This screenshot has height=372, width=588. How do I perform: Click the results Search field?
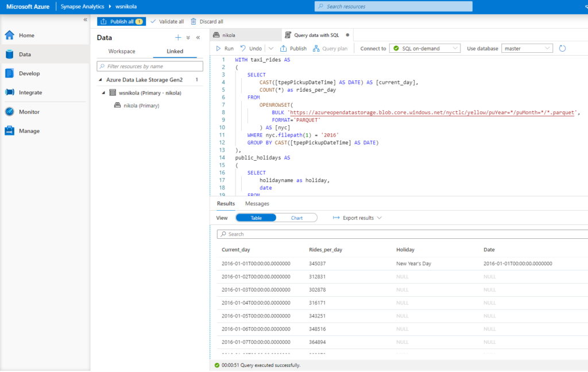(403, 234)
